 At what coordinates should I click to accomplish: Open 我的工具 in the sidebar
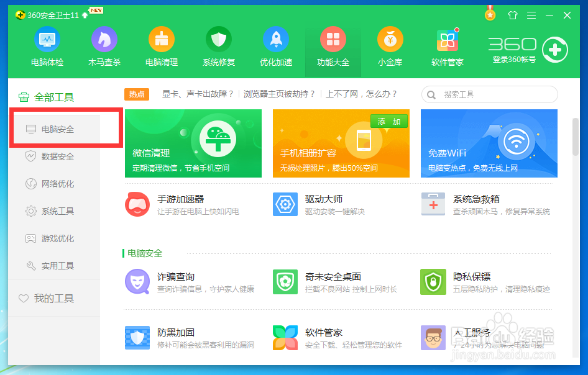[47, 298]
